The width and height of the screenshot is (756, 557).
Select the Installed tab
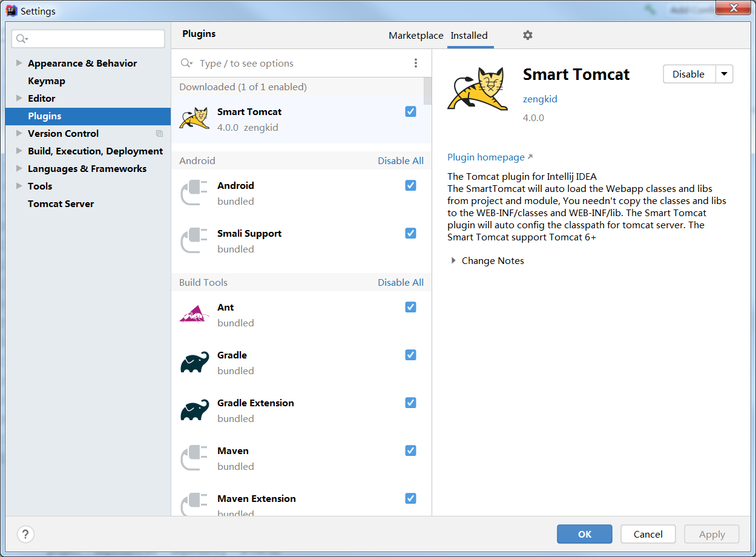(x=469, y=36)
